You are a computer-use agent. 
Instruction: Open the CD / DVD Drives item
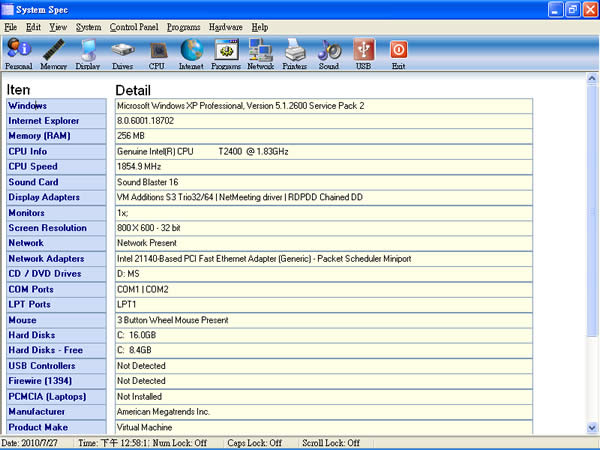(56, 274)
